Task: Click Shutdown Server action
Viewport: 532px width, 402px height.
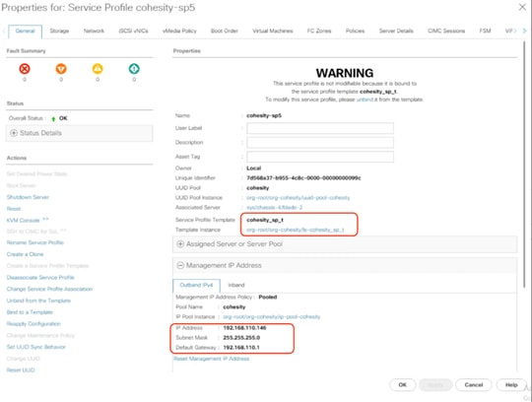Action: 28,197
